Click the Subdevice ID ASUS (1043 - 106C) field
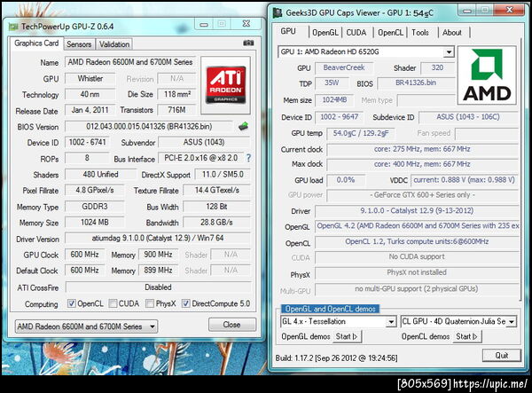The height and width of the screenshot is (393, 532). [x=468, y=117]
